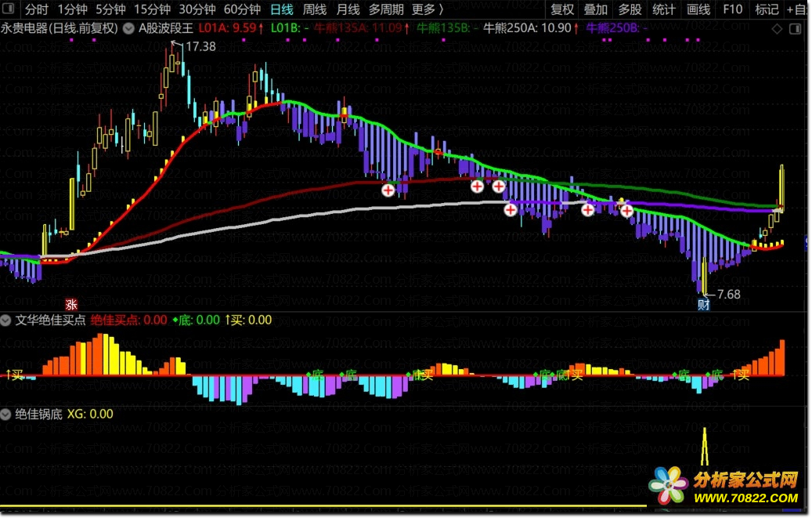Click the blue 财 marker icon
812x518 pixels.
(704, 305)
